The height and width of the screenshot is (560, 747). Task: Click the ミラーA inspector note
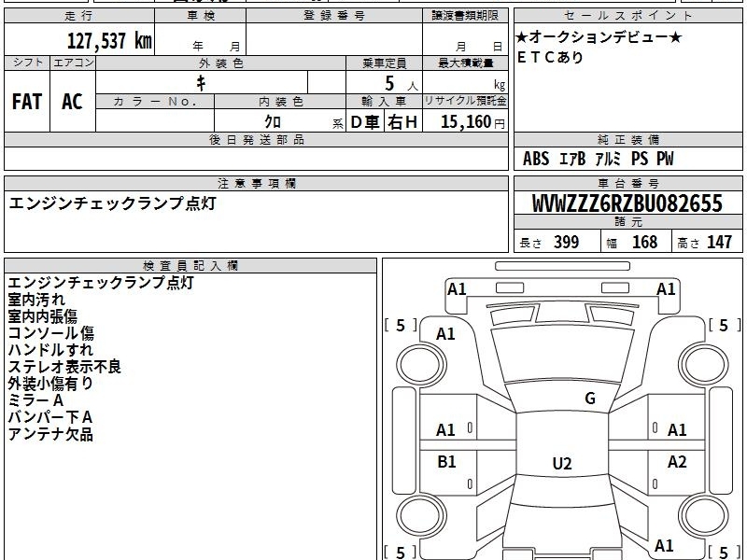coord(35,400)
